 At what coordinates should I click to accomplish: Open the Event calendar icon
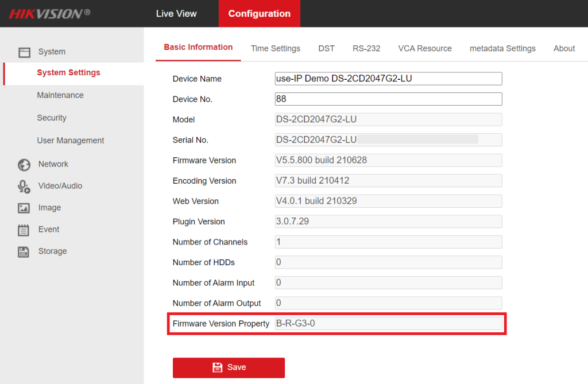point(24,230)
